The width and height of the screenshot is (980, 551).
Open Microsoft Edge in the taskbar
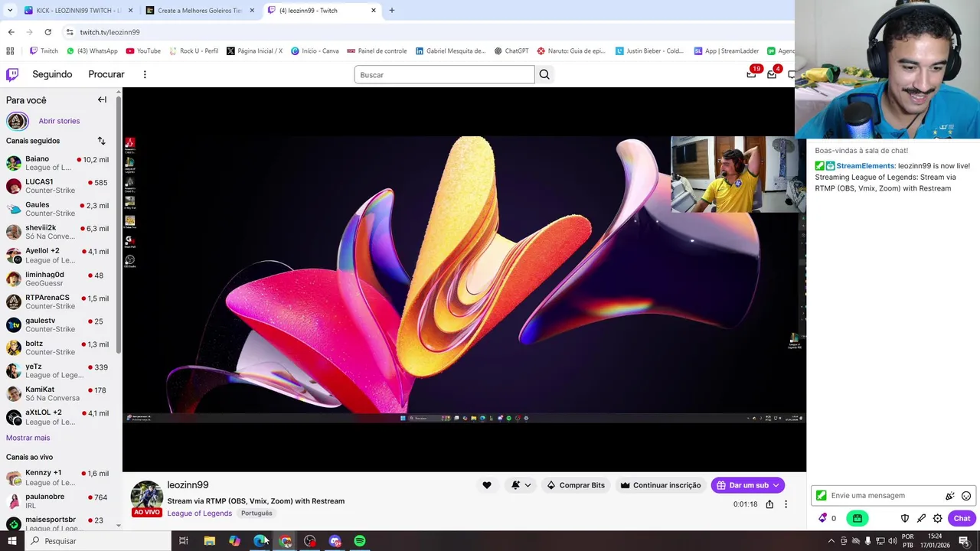[x=260, y=541]
